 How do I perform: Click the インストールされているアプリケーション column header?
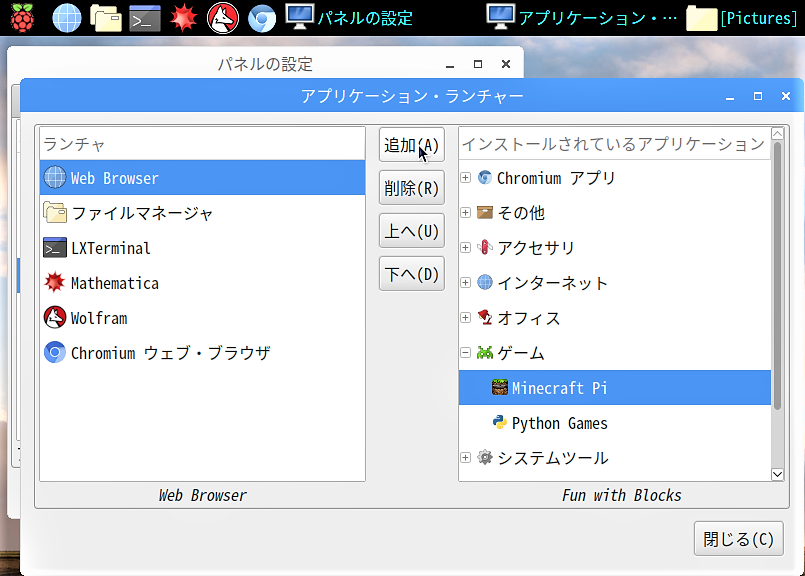(x=615, y=144)
